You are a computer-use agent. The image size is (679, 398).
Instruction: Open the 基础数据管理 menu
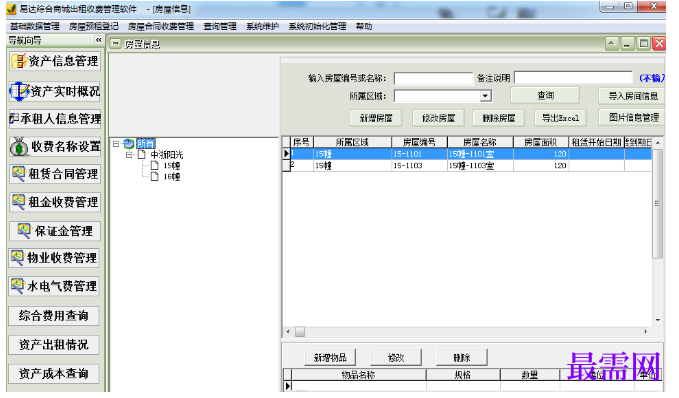[35, 26]
